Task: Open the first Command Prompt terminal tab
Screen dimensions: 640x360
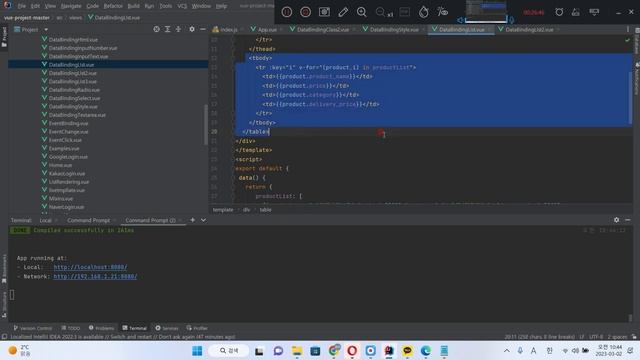Action: click(x=89, y=220)
